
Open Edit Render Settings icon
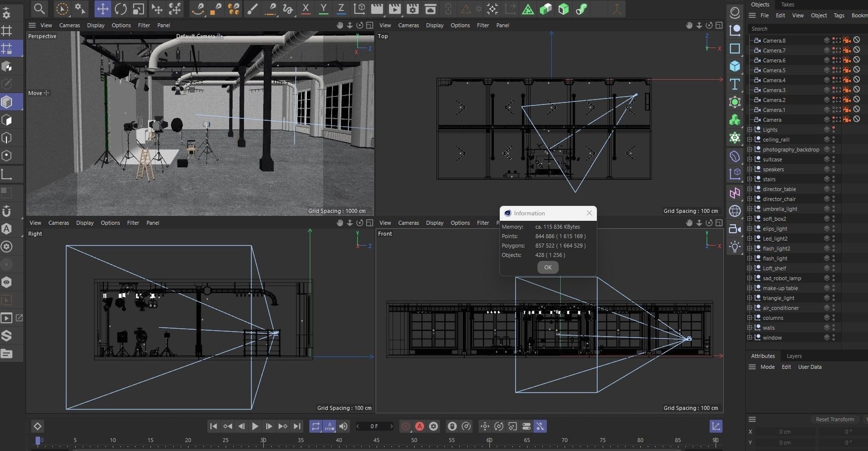coord(413,8)
